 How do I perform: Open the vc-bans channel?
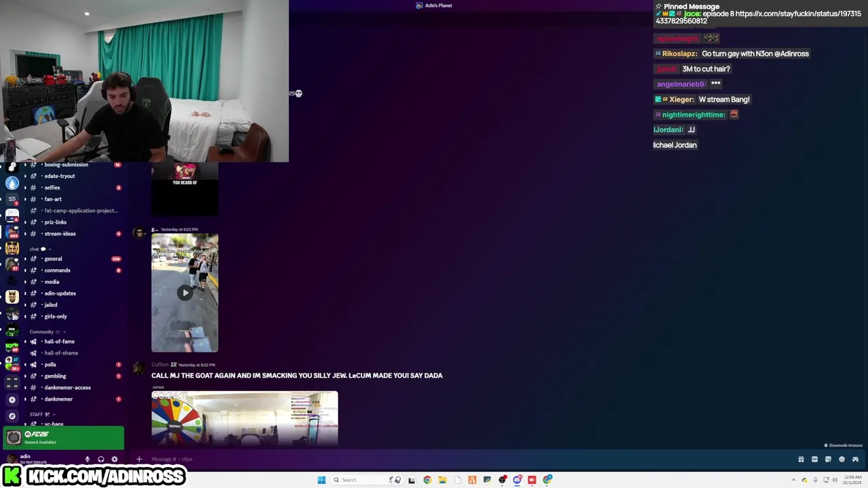pos(54,424)
